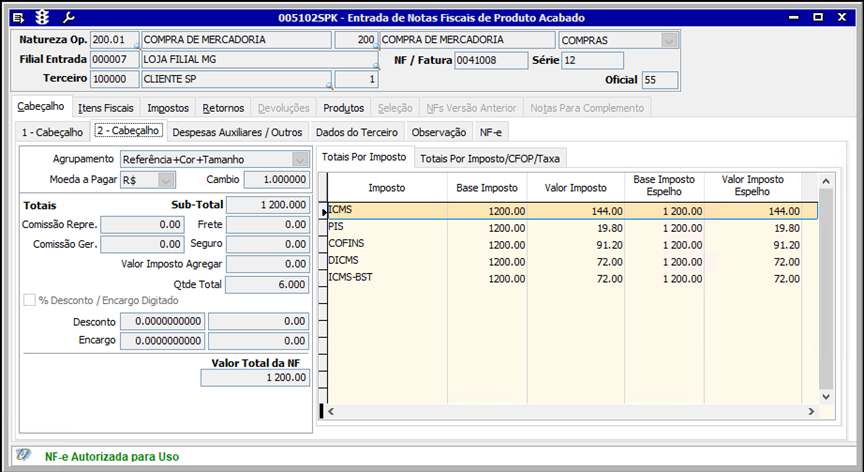Click the row indicator arrow beside ICMS
The height and width of the screenshot is (472, 864).
pyautogui.click(x=323, y=212)
